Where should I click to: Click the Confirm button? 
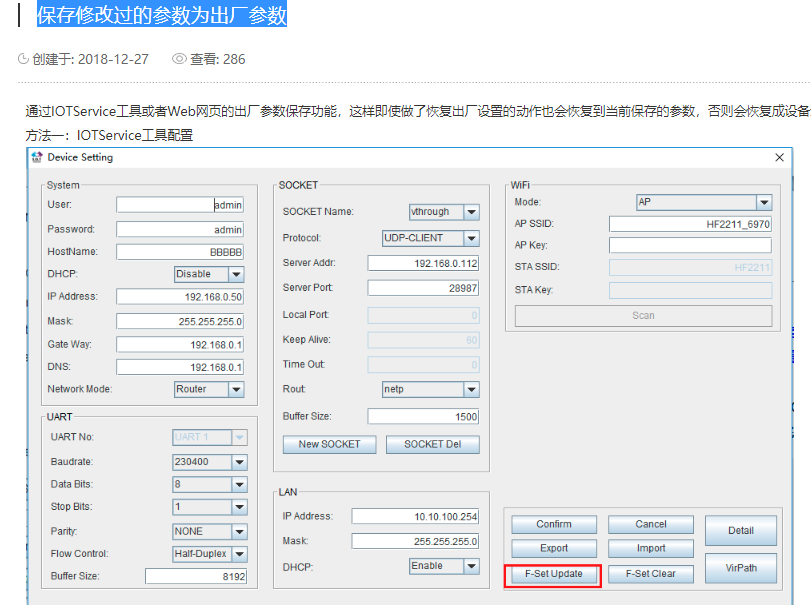553,524
